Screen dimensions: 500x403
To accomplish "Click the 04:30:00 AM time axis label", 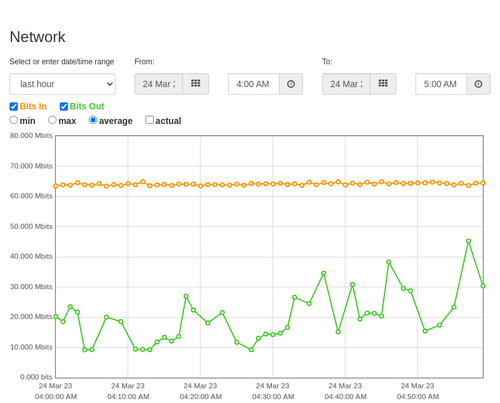I will click(x=273, y=397).
